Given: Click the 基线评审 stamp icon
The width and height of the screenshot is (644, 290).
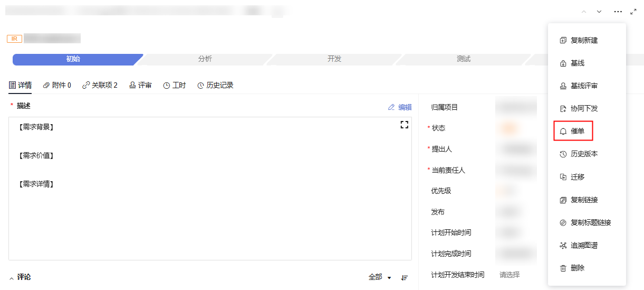Looking at the screenshot, I should (x=563, y=86).
